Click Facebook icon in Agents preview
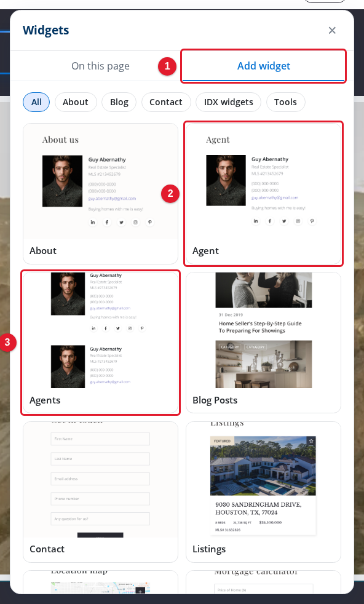 [106, 328]
